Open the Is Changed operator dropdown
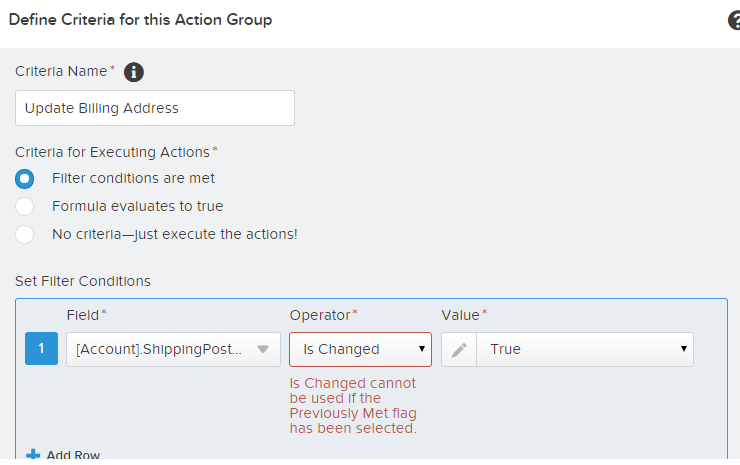This screenshot has width=740, height=465. [x=360, y=349]
